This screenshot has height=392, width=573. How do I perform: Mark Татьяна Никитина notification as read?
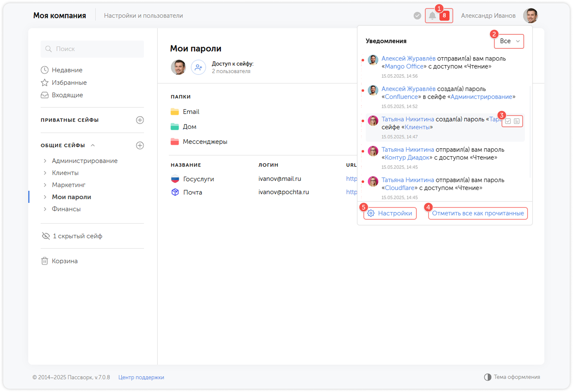click(x=508, y=121)
